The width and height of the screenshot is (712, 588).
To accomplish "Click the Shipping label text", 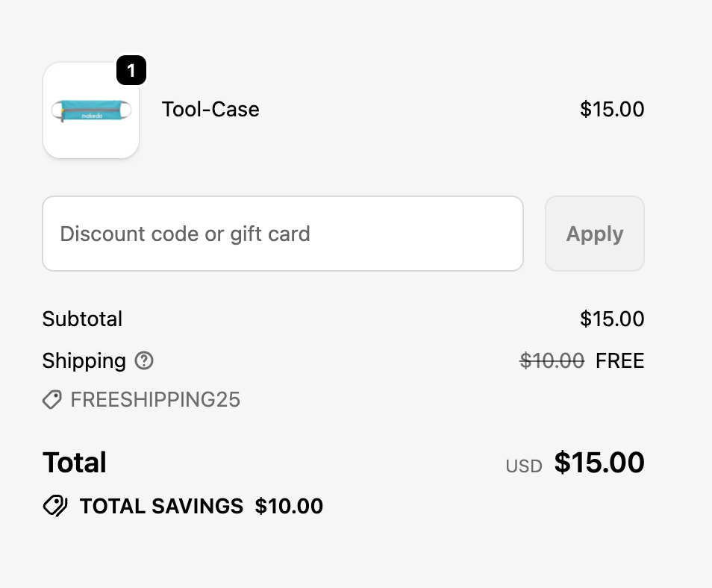I will click(84, 361).
